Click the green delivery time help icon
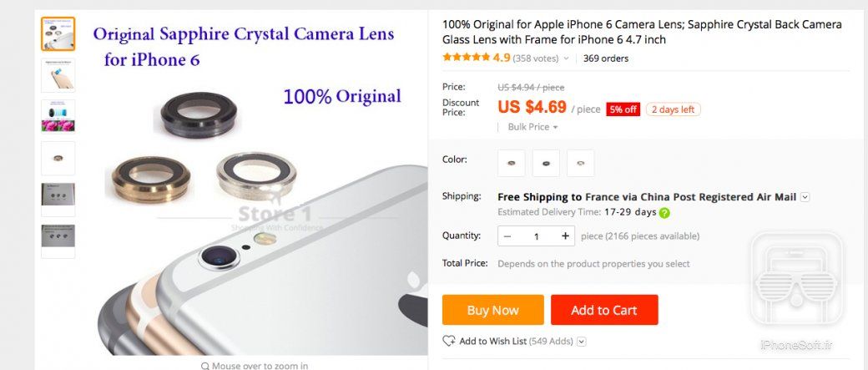 pyautogui.click(x=664, y=213)
